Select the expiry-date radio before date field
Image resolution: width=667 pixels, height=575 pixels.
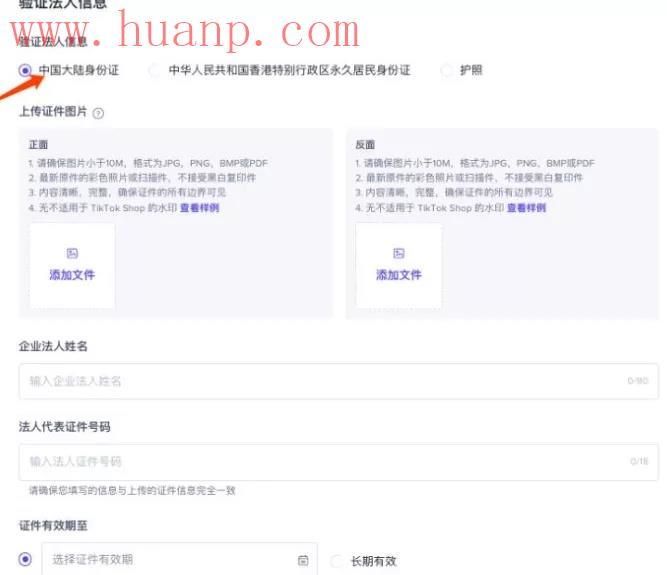(25, 559)
